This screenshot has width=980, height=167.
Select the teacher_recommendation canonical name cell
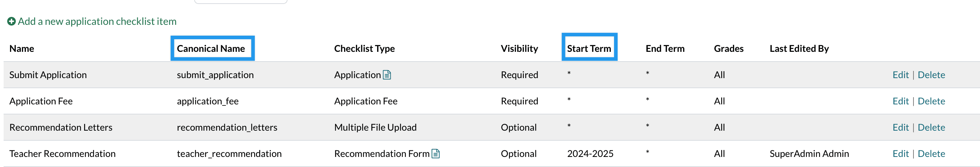[x=229, y=154]
